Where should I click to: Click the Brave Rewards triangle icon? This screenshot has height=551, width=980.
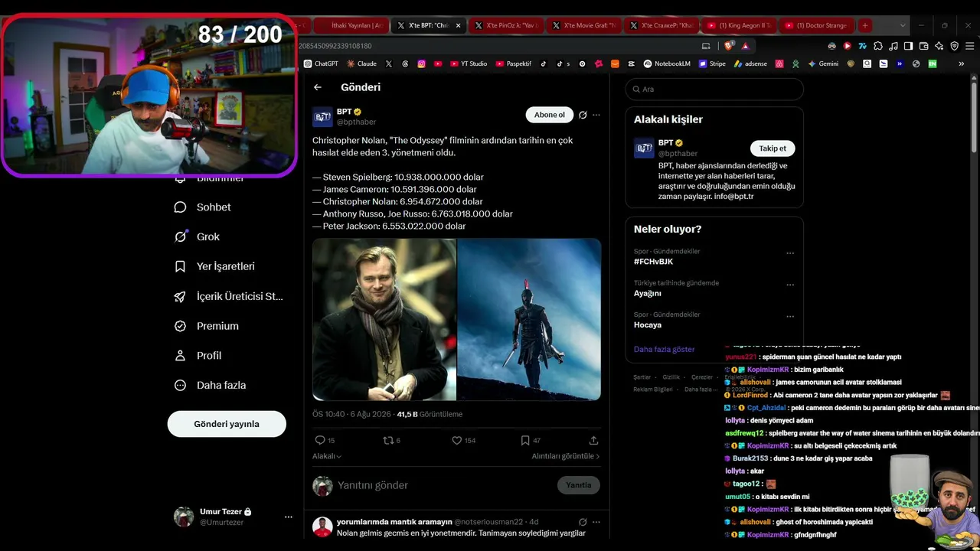[745, 46]
